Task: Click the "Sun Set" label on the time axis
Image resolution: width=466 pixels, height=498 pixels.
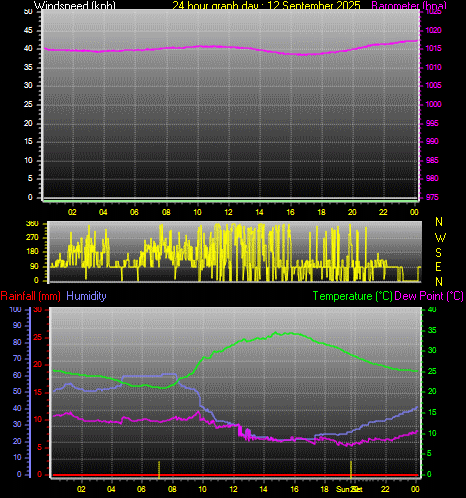Action: point(349,489)
